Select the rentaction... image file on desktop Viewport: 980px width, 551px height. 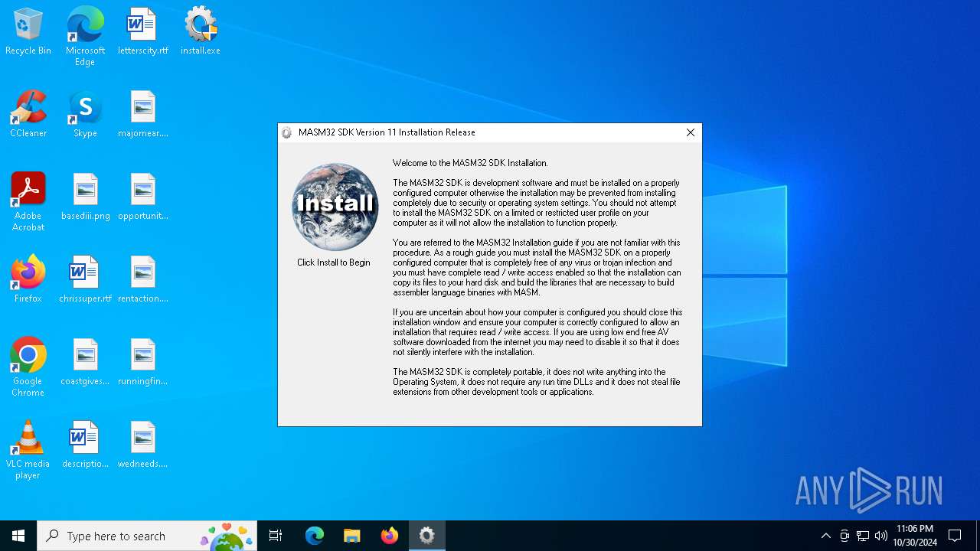pos(142,279)
